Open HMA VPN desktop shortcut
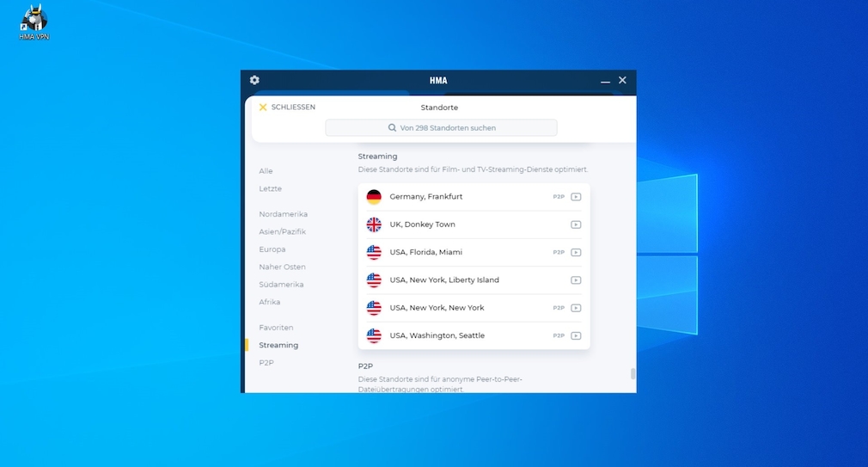This screenshot has height=467, width=868. (34, 22)
